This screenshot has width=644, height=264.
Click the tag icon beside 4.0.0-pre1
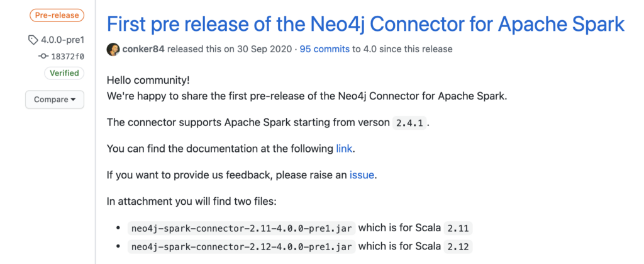pos(33,40)
